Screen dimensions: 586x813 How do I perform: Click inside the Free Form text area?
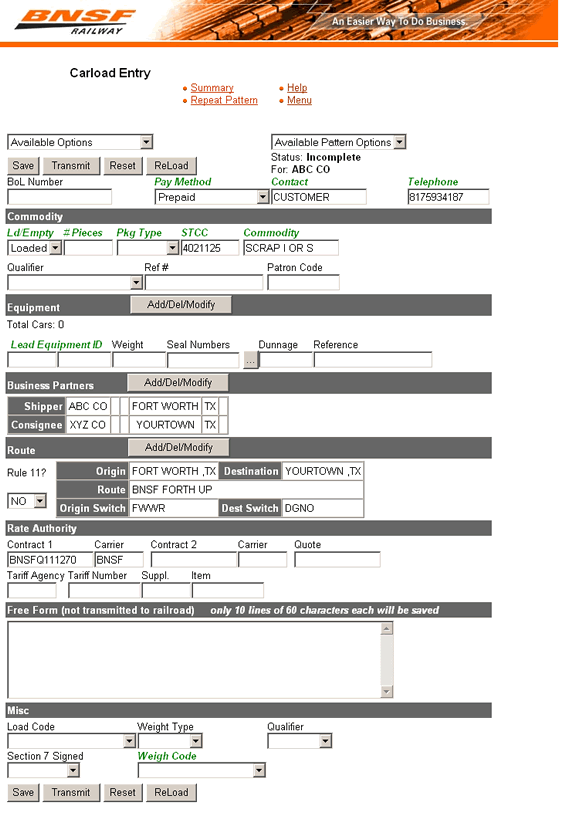click(194, 660)
